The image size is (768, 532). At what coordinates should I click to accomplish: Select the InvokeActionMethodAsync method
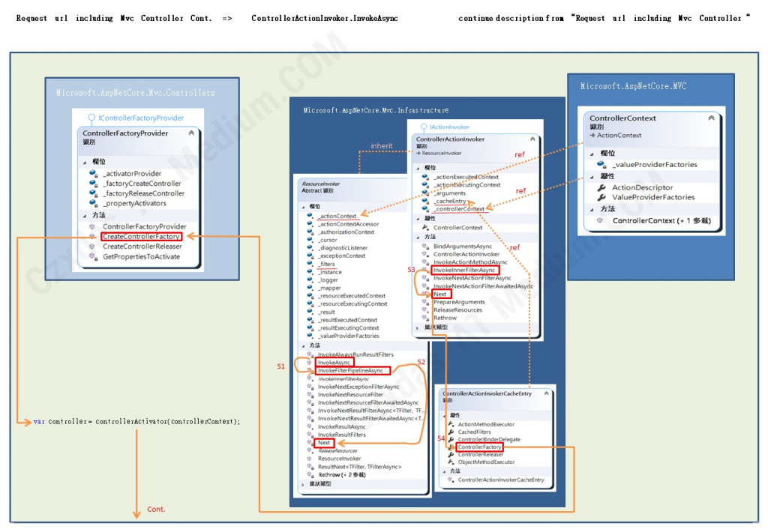(470, 262)
